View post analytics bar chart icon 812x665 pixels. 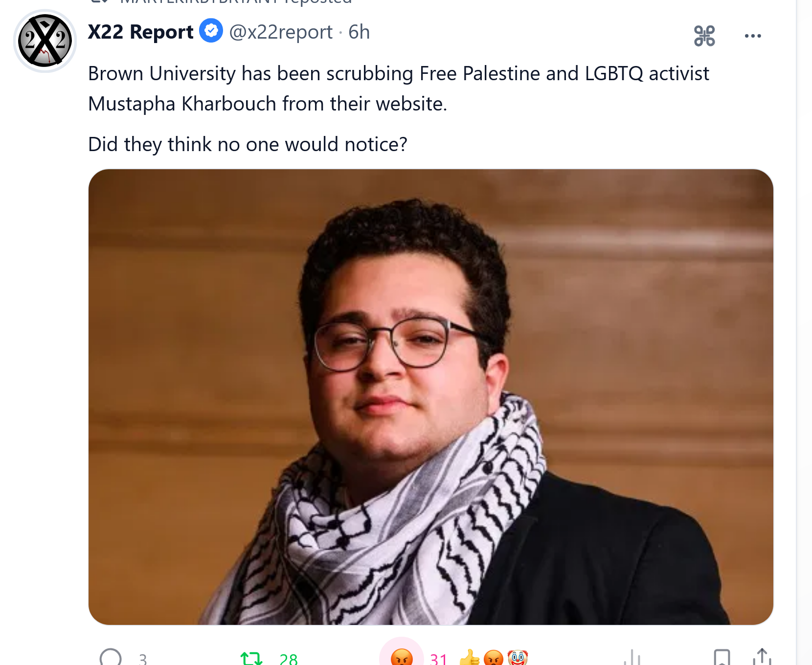pyautogui.click(x=632, y=658)
